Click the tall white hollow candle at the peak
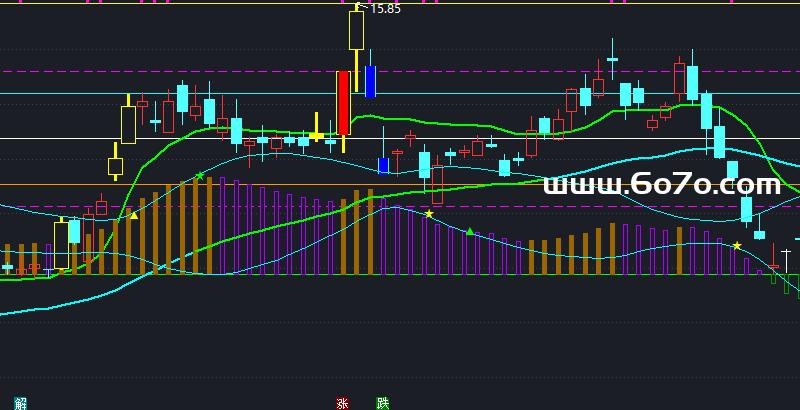800x410 pixels. click(x=356, y=30)
